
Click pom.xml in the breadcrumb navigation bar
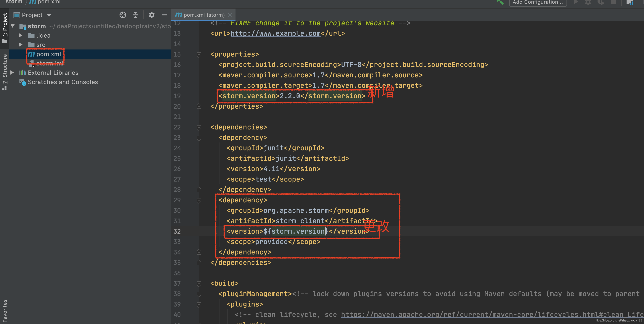[45, 2]
